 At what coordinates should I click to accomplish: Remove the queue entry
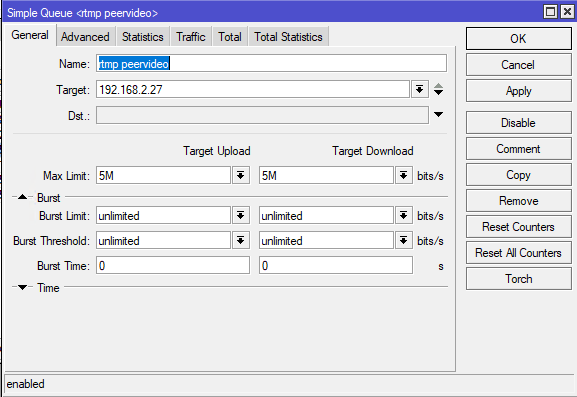click(x=518, y=201)
